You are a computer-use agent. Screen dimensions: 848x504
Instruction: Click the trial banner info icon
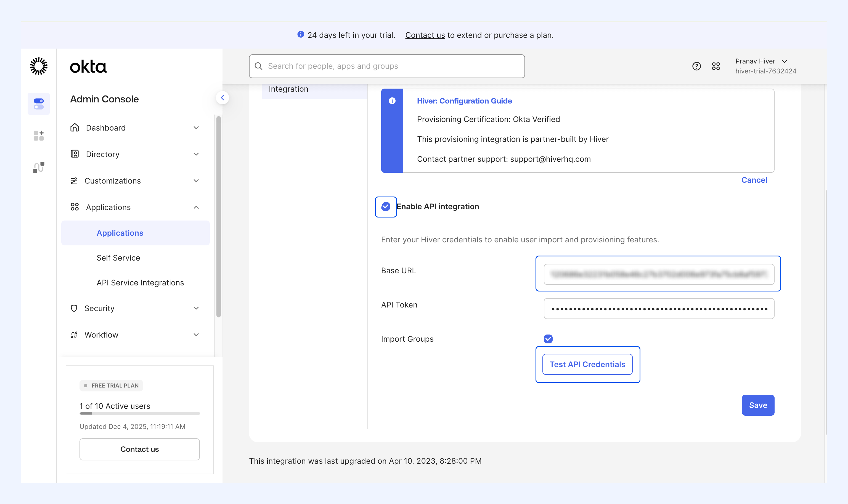(x=301, y=34)
